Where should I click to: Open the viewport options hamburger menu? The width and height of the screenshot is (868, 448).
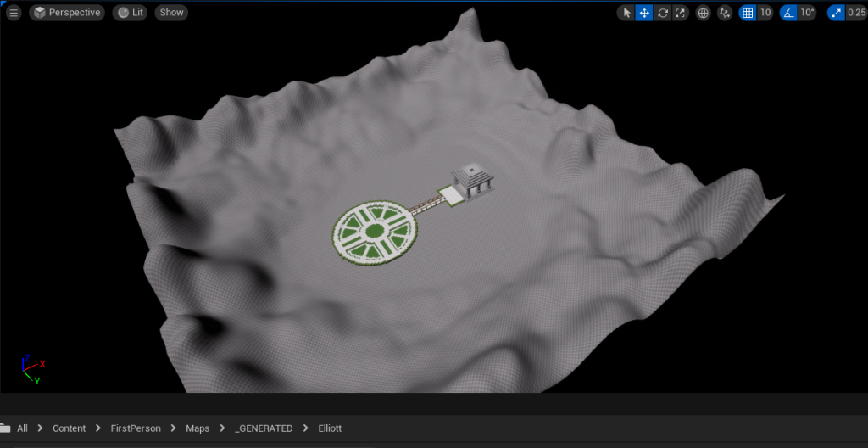[14, 13]
